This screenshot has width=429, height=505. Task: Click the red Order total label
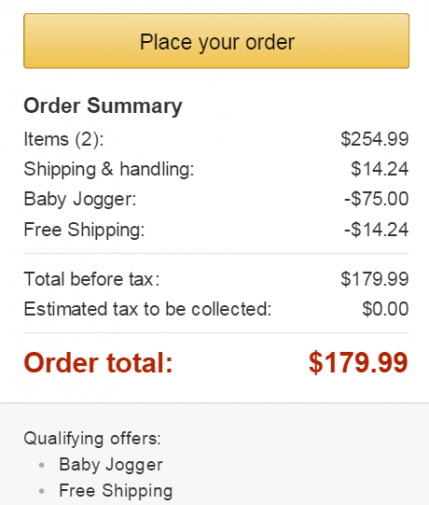click(x=98, y=363)
